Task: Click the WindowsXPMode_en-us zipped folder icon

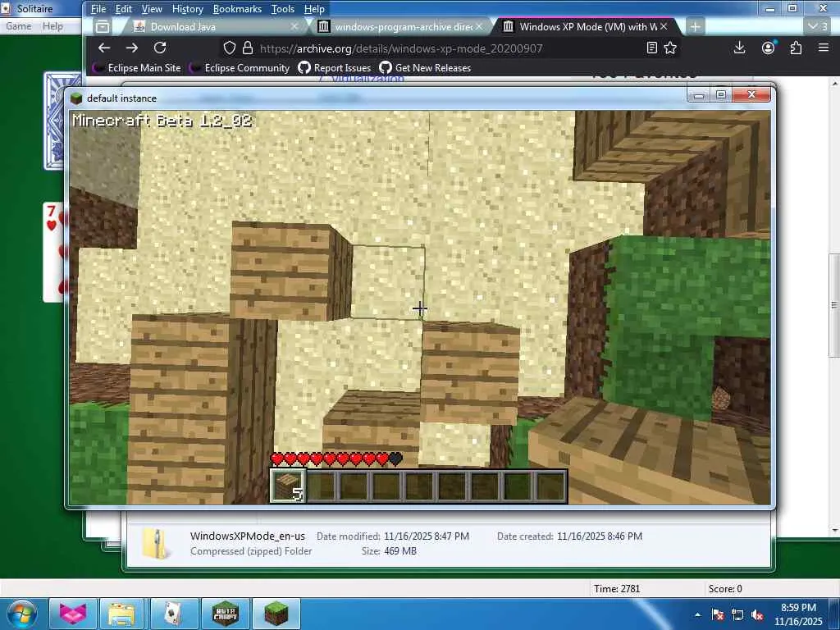Action: [157, 543]
